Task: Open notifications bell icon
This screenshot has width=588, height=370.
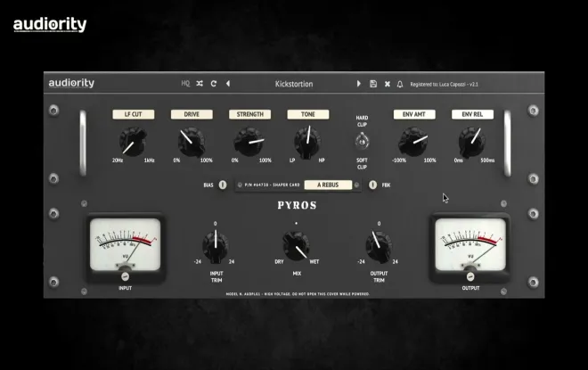Action: coord(400,84)
